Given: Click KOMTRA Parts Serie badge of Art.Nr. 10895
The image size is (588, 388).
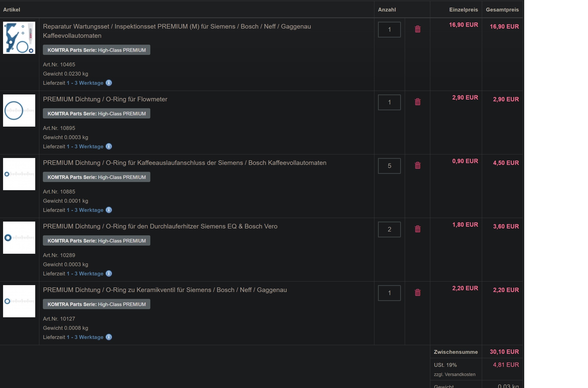Looking at the screenshot, I should pos(96,114).
